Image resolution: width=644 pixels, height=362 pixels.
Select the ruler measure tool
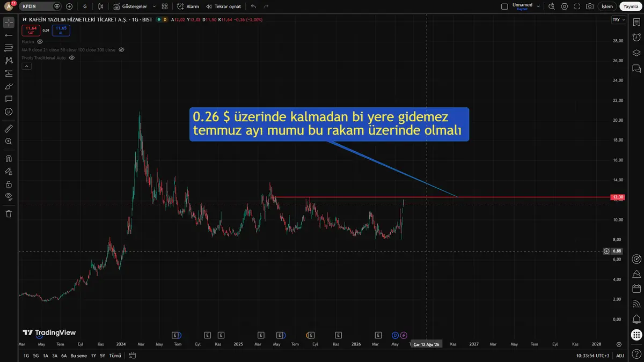[x=9, y=129]
